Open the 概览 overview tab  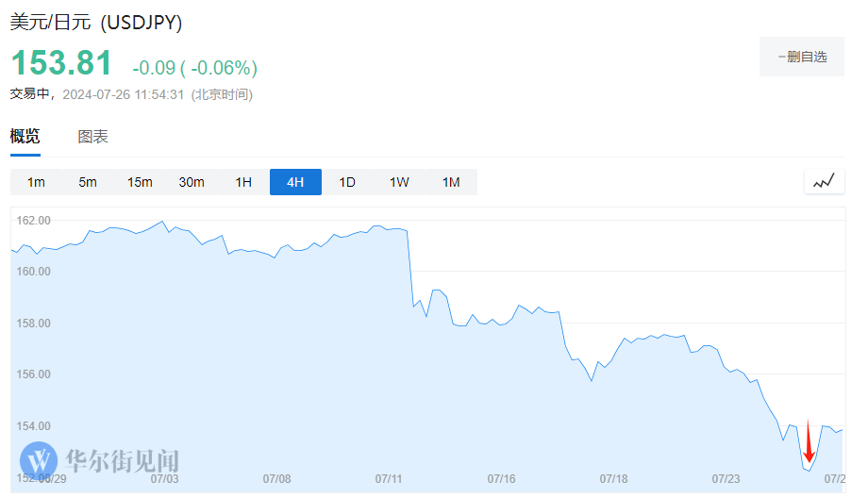click(x=25, y=137)
